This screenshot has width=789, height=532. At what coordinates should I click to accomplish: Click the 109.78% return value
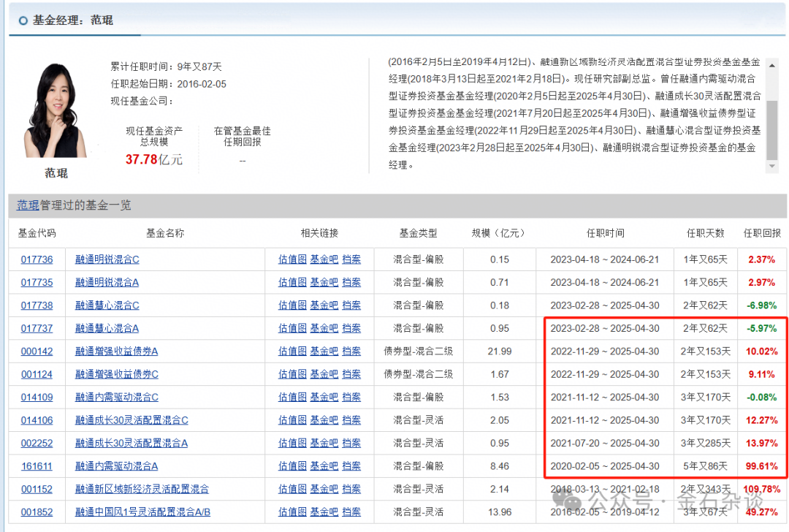[x=762, y=489]
